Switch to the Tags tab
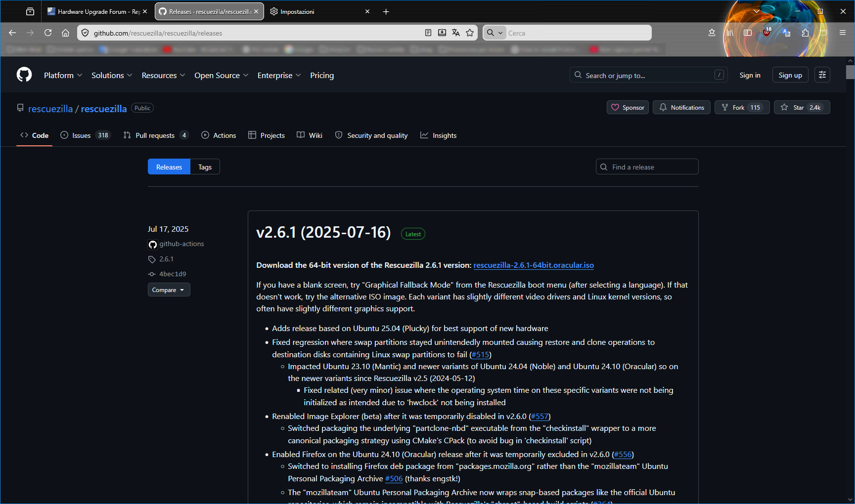Image resolution: width=855 pixels, height=504 pixels. [x=205, y=167]
